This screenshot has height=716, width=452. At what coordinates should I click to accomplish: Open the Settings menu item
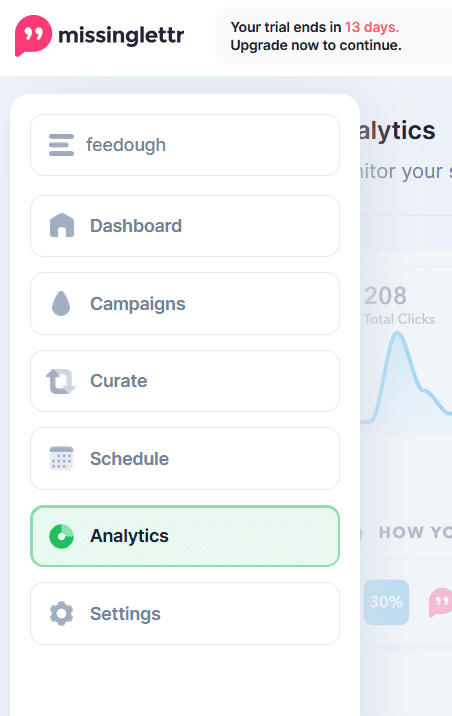click(x=185, y=613)
